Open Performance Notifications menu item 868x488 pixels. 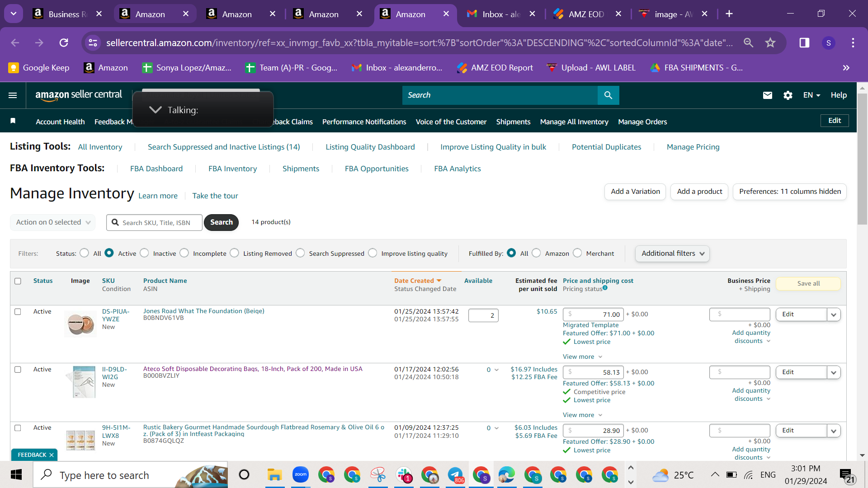364,122
